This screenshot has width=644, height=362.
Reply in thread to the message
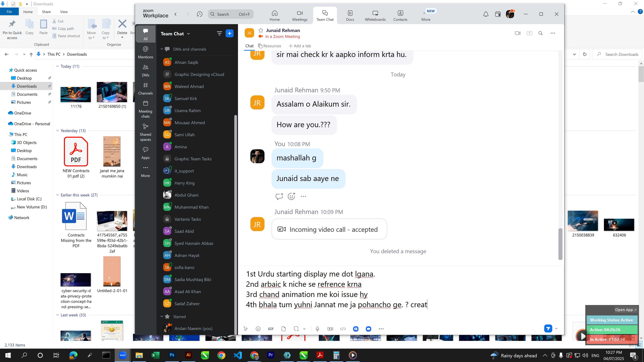tap(279, 196)
